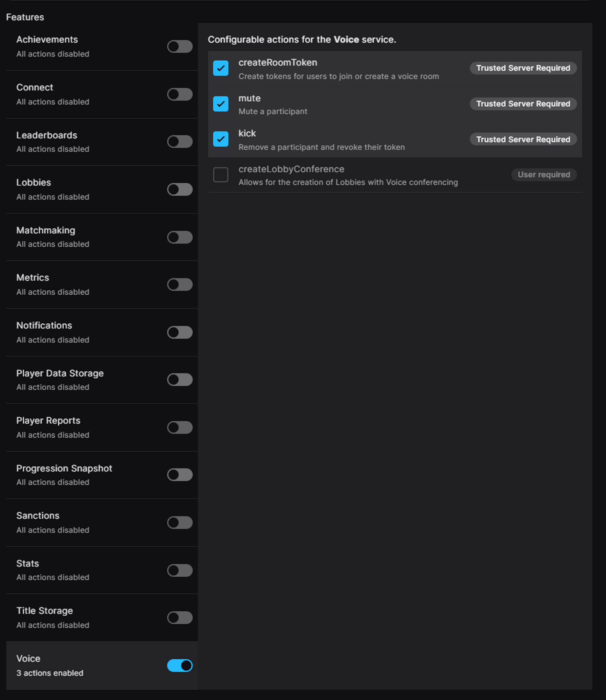Enable the createLobbyConference checkbox
Image resolution: width=606 pixels, height=700 pixels.
(221, 174)
